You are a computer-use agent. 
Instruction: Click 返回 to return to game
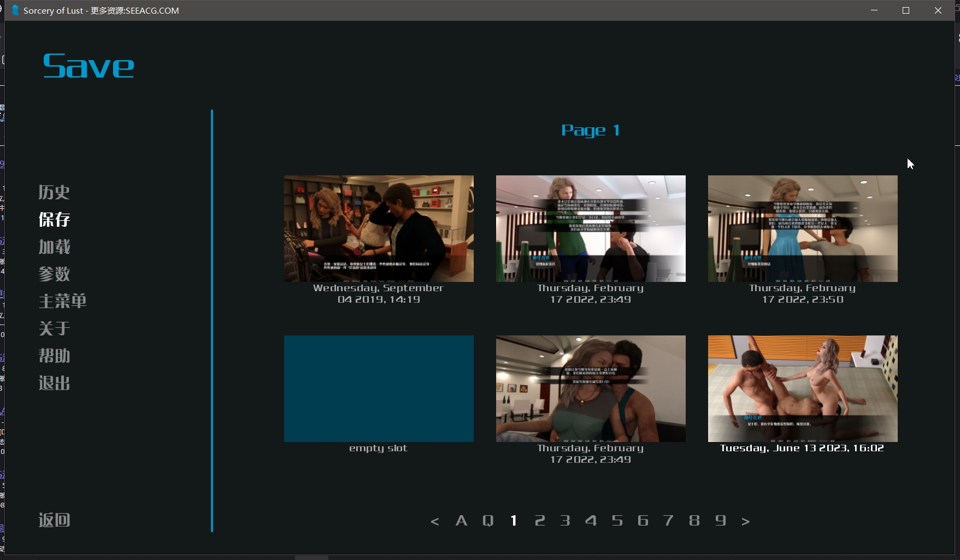[x=54, y=520]
